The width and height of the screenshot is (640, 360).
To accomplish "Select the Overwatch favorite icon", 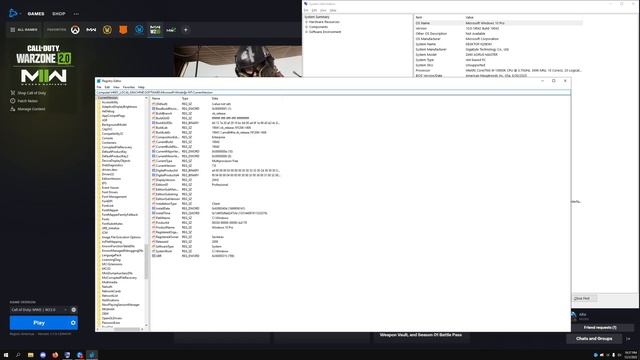I will click(x=75, y=30).
